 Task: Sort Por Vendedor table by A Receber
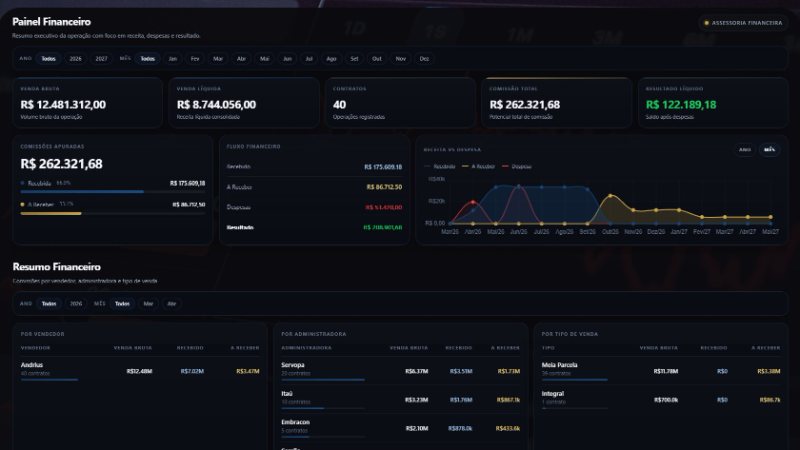[245, 348]
